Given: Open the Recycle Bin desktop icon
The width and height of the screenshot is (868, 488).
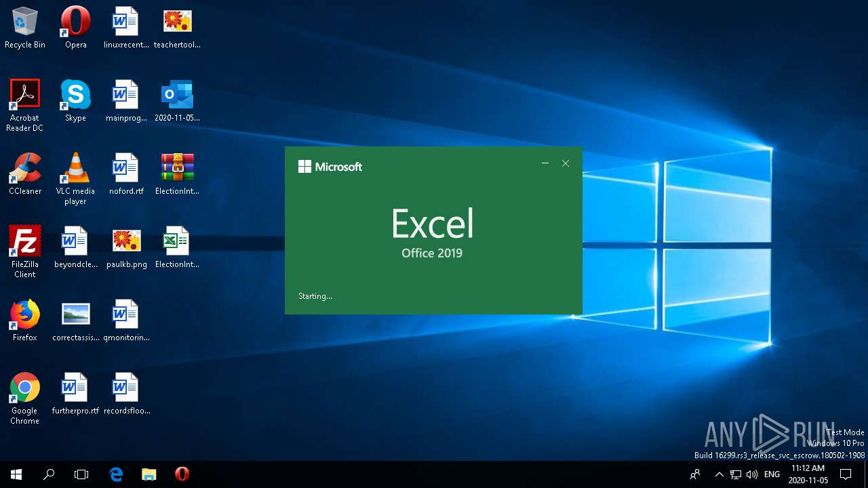Looking at the screenshot, I should (x=25, y=28).
